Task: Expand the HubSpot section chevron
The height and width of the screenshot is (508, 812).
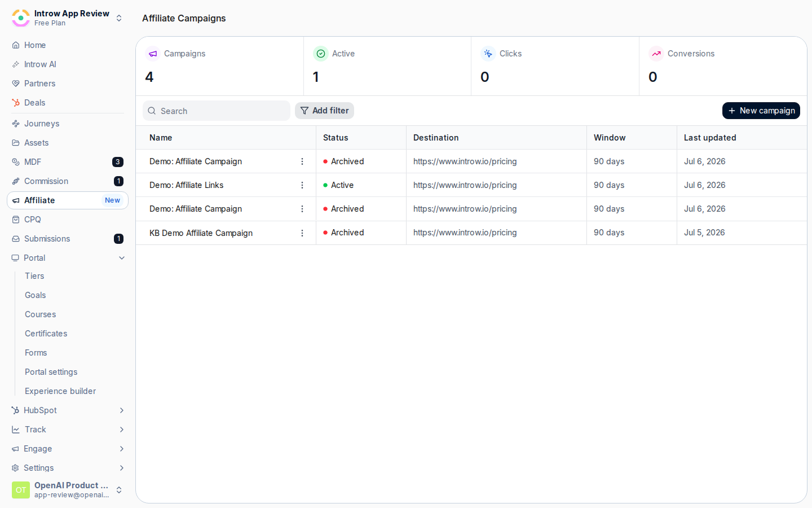Action: point(122,410)
